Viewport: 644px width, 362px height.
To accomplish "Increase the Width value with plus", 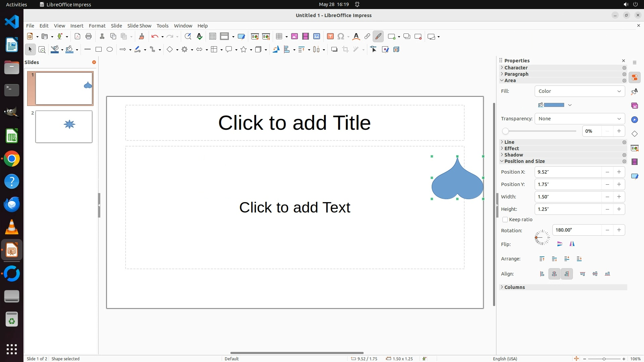I will pyautogui.click(x=619, y=197).
